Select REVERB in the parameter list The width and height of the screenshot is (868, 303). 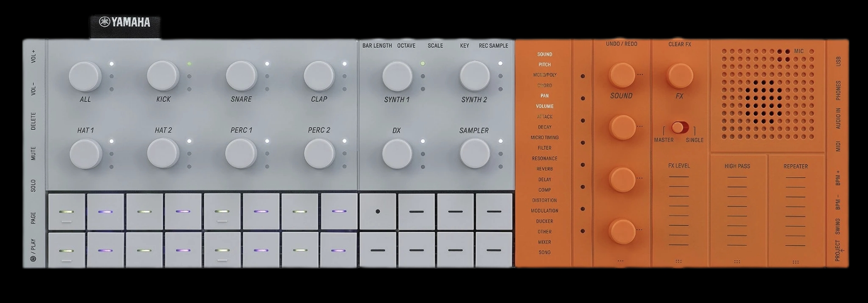point(545,169)
